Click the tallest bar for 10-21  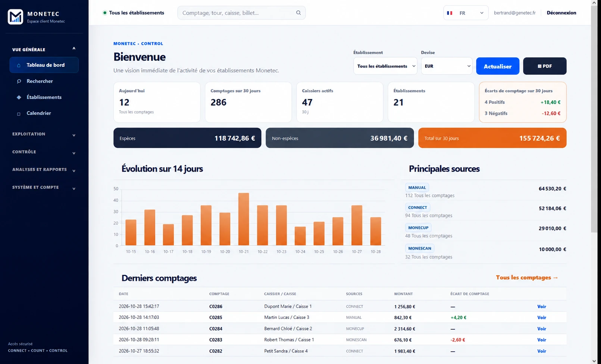[x=244, y=219]
